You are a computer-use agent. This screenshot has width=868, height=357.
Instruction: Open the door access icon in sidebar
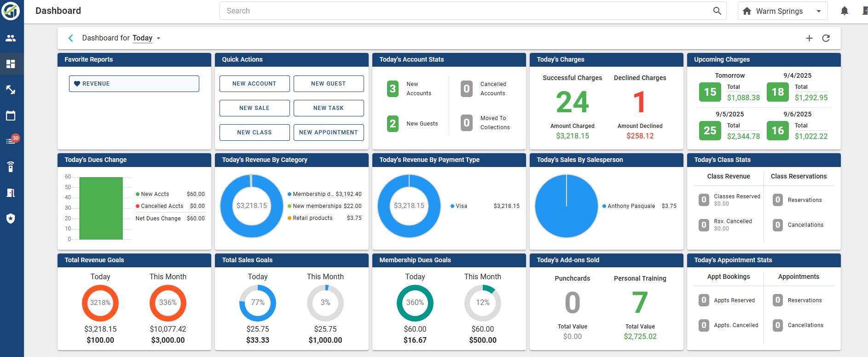coord(11,193)
